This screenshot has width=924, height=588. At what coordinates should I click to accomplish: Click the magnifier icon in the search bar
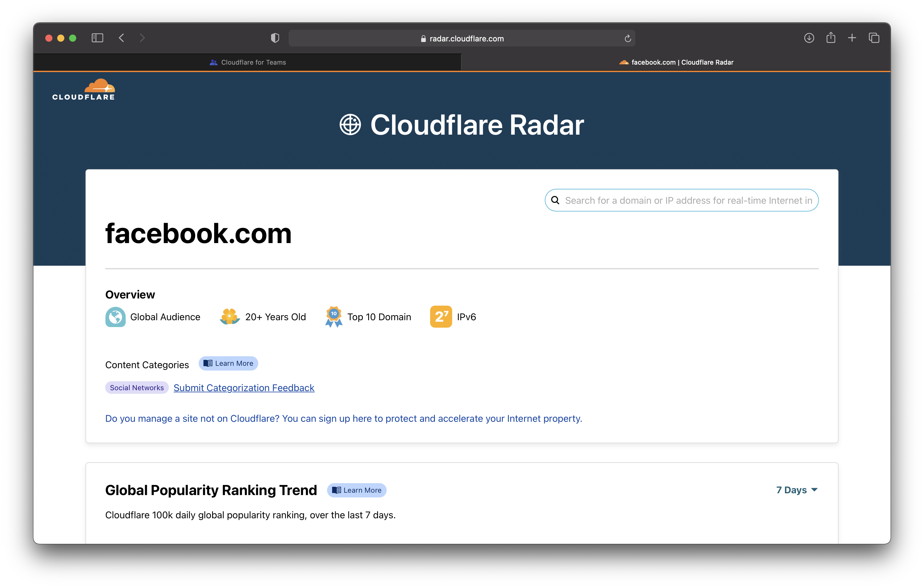(x=555, y=200)
